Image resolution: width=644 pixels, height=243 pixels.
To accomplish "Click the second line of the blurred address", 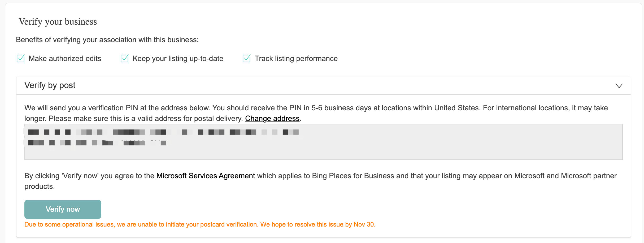I will point(97,143).
